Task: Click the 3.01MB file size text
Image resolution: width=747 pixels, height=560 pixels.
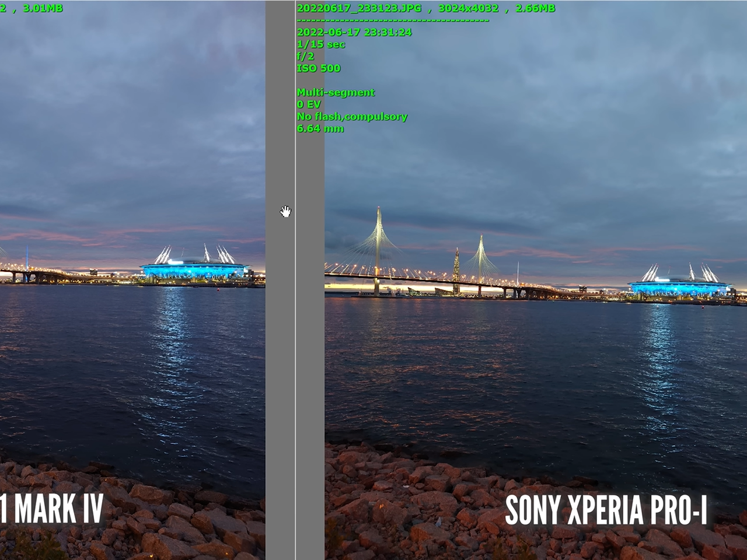Action: tap(43, 8)
